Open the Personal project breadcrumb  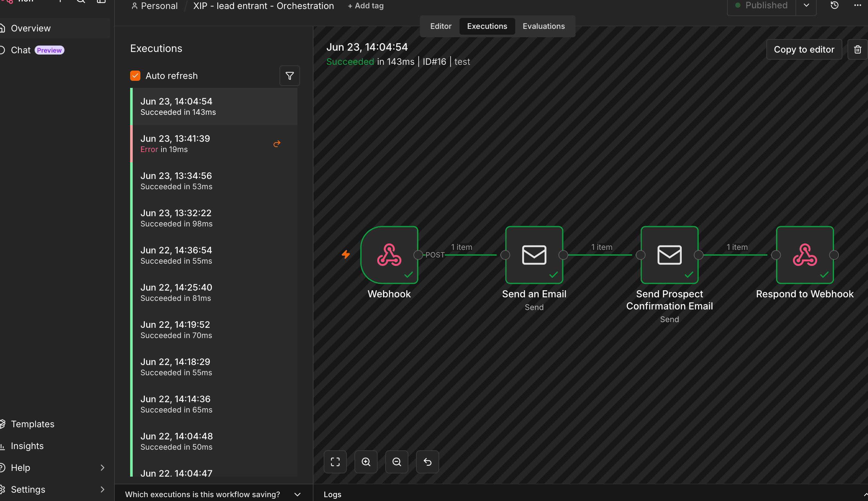[154, 6]
